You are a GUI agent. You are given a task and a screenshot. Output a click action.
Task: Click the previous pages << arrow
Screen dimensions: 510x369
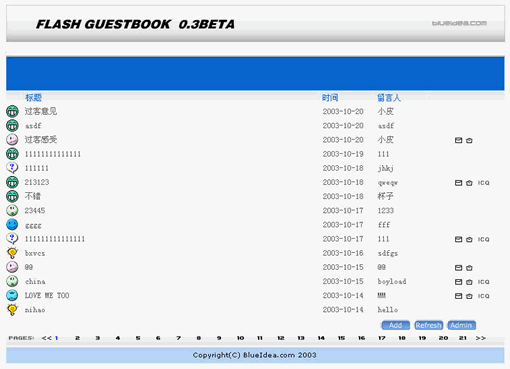(47, 338)
